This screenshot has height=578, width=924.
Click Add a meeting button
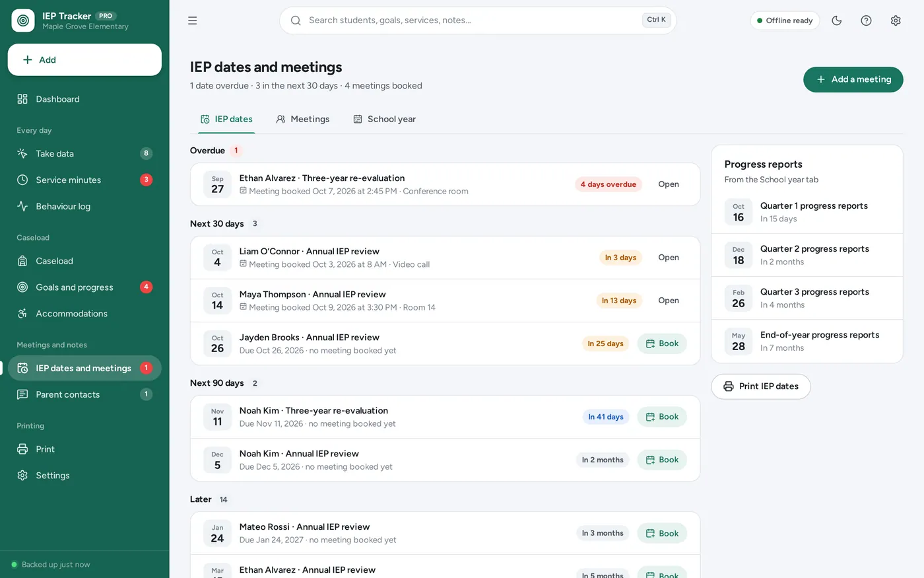pyautogui.click(x=853, y=79)
